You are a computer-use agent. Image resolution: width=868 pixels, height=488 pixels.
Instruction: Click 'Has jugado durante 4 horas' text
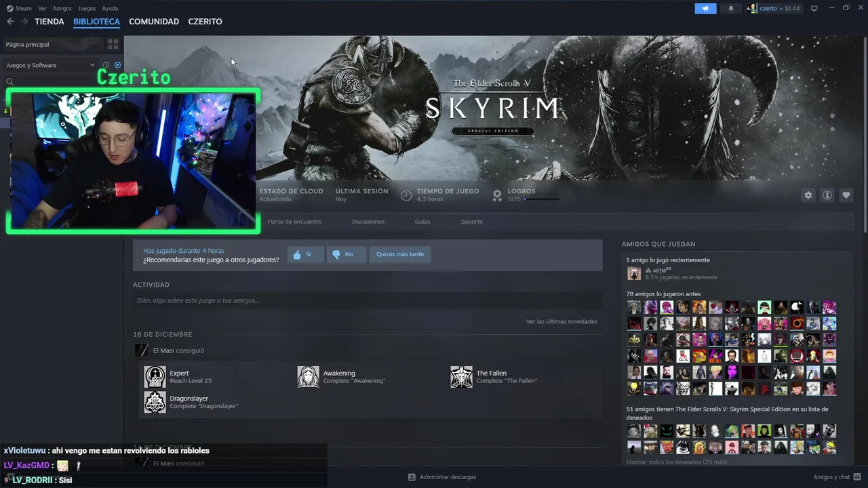tap(184, 251)
